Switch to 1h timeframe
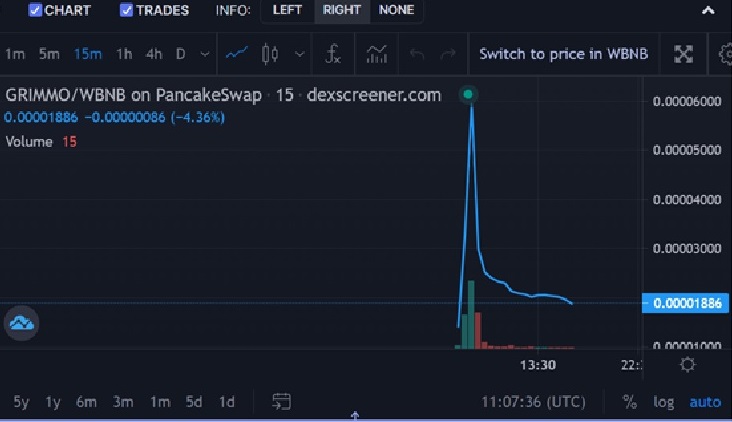The height and width of the screenshot is (422, 732). [x=124, y=54]
